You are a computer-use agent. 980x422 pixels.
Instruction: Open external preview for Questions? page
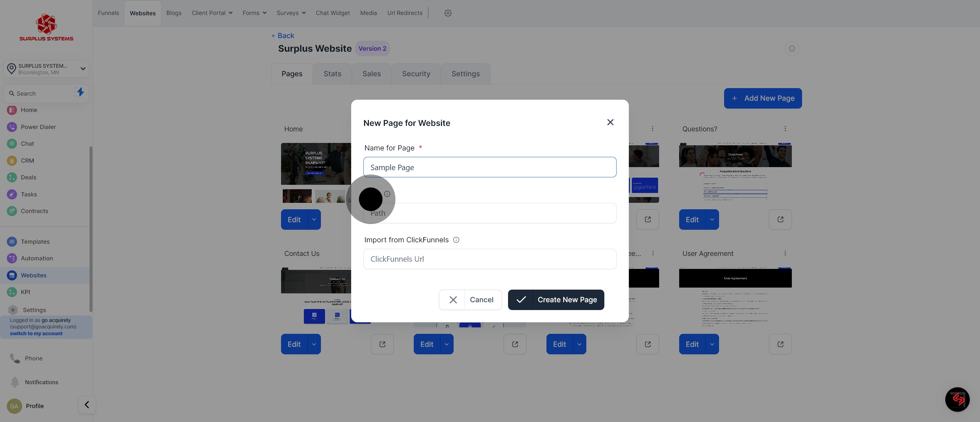point(780,220)
